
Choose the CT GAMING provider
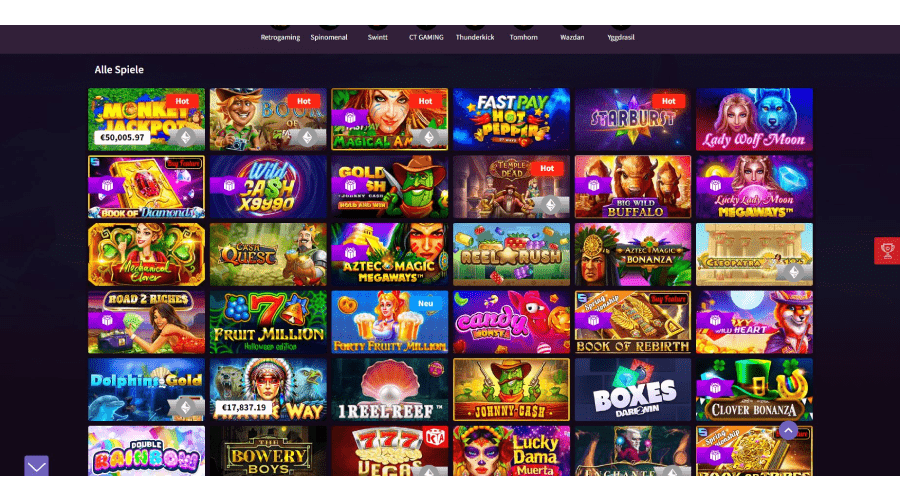426,37
